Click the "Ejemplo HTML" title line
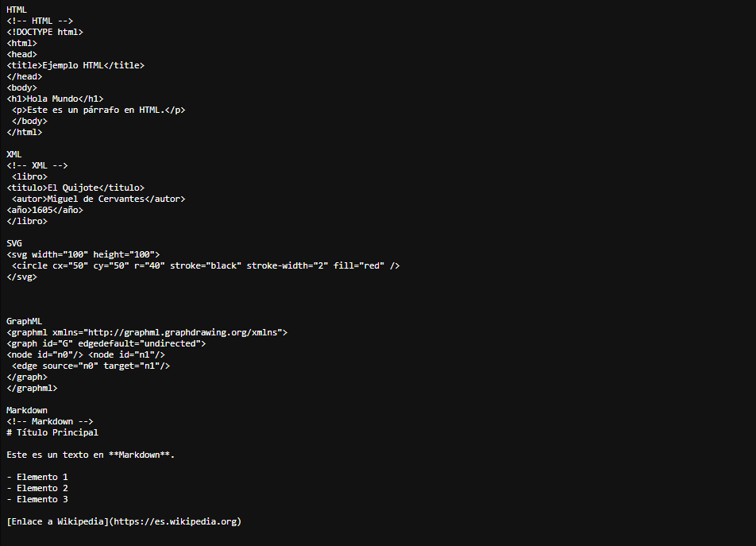This screenshot has width=756, height=546. click(75, 65)
